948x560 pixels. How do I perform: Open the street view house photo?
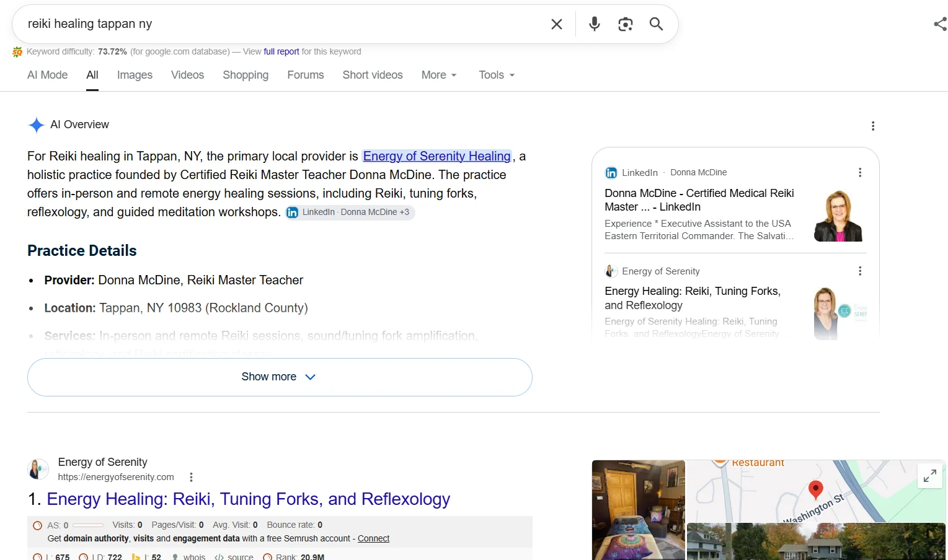(x=816, y=541)
